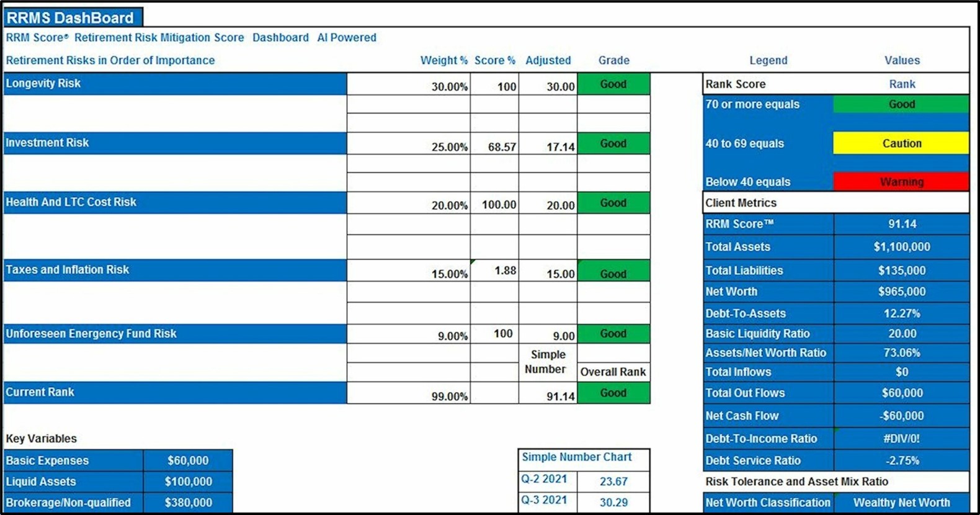Select the Health And LTC Cost Risk label
Viewport: 980px width, 515px height.
point(175,203)
